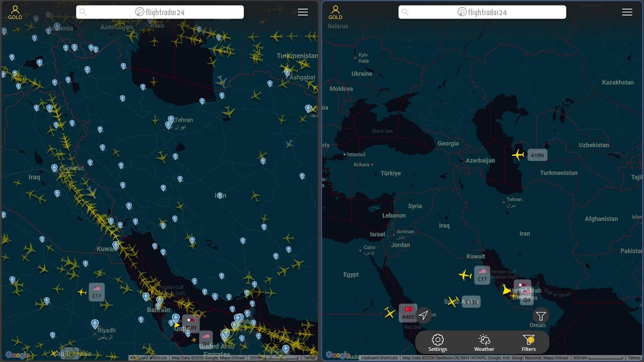Open Terms link in left map

coord(309,358)
